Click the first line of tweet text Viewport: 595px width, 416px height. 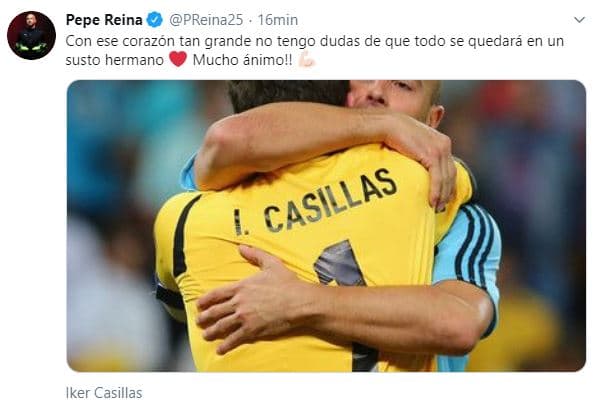315,41
